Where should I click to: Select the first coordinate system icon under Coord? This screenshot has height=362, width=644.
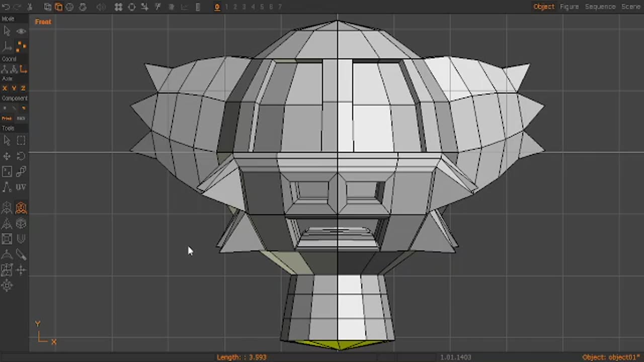tap(5, 69)
